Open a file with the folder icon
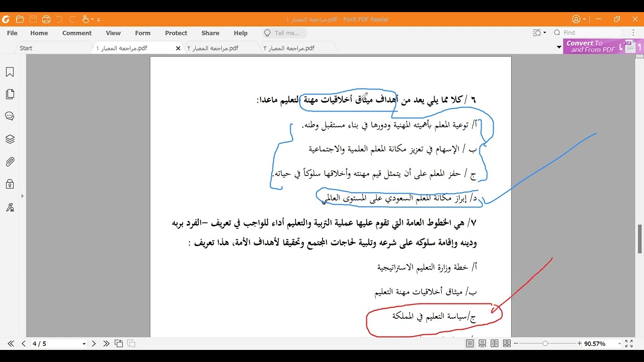Screen dimensions: 644x362 click(20, 19)
